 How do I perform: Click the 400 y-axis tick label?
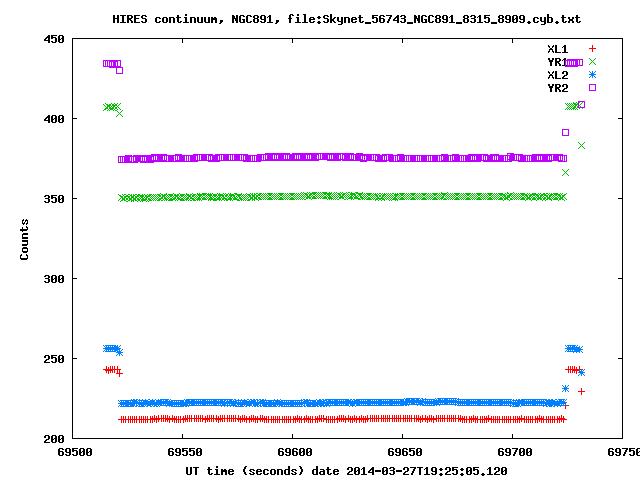tap(54, 119)
